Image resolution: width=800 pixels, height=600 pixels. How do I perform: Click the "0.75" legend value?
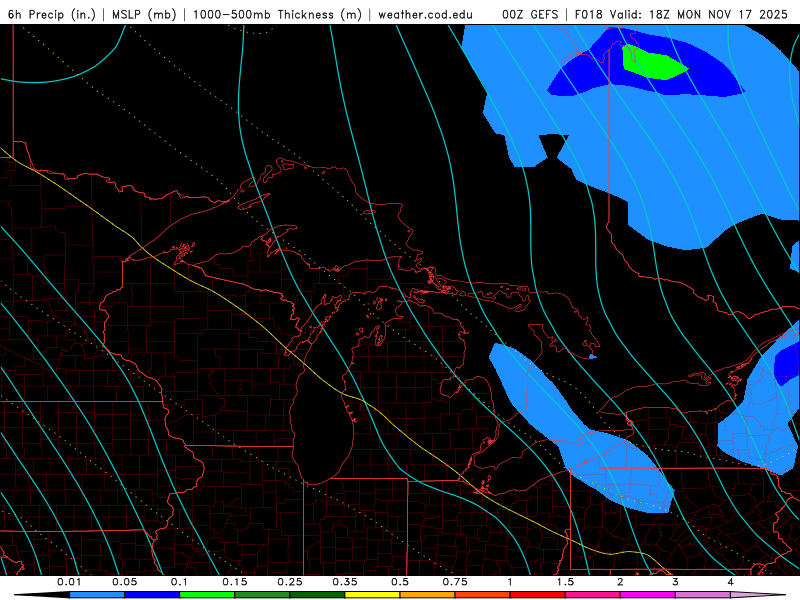click(455, 582)
